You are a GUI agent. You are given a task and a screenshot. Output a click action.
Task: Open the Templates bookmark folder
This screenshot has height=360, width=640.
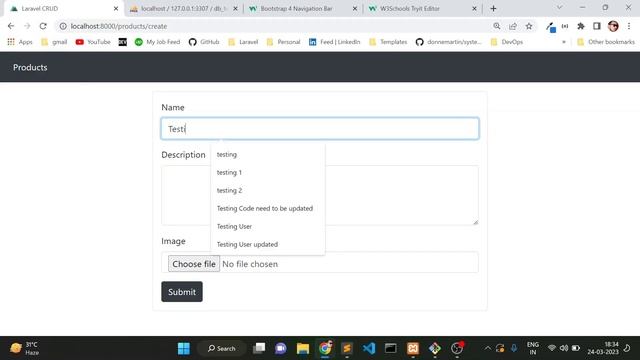388,42
